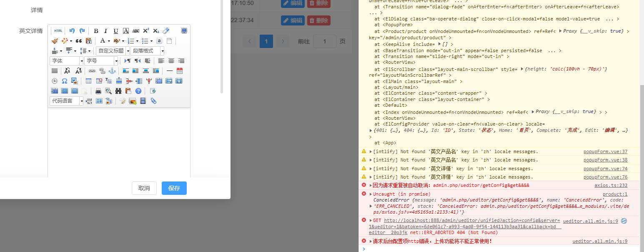Click 保存 save button

[174, 188]
